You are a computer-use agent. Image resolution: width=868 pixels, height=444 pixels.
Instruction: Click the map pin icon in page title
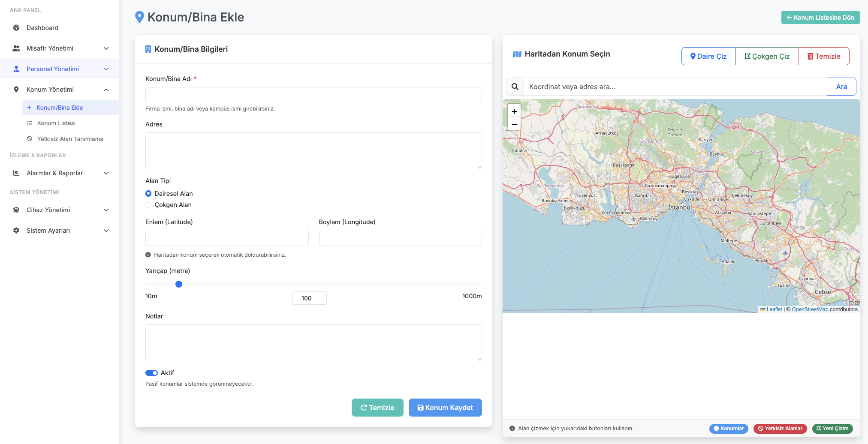click(139, 17)
